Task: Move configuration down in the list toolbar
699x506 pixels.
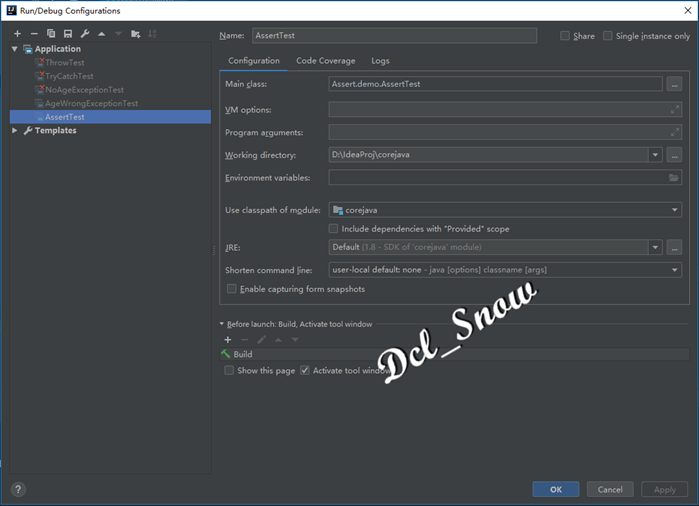Action: [x=118, y=34]
